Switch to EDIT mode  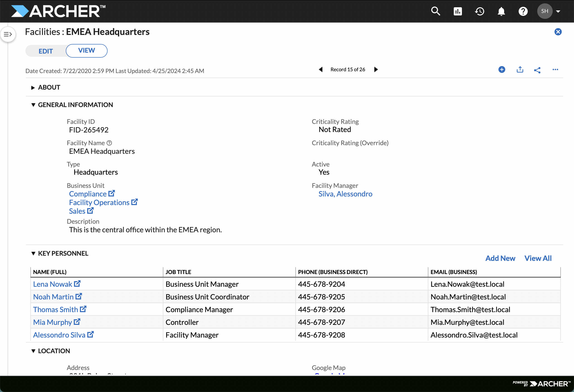46,51
